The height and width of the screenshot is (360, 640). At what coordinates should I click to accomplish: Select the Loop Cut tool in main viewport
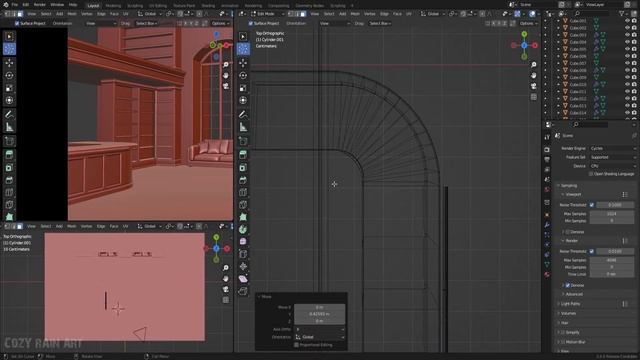(x=243, y=192)
